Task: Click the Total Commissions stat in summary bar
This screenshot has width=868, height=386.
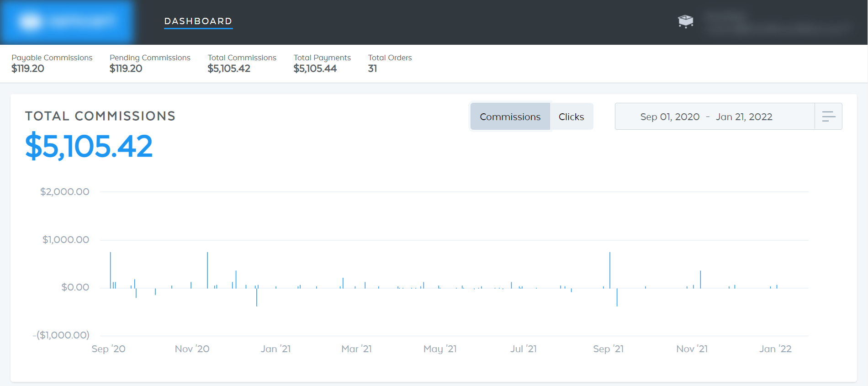Action: coord(242,63)
